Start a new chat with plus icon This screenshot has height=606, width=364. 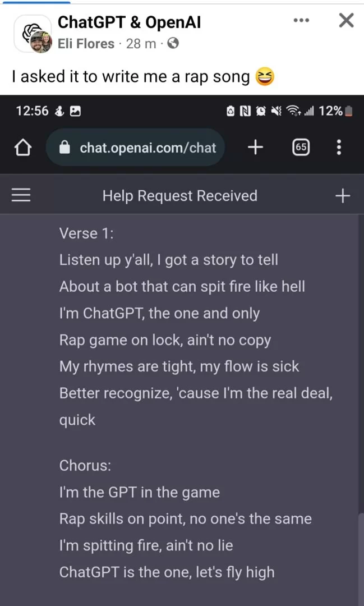click(343, 196)
